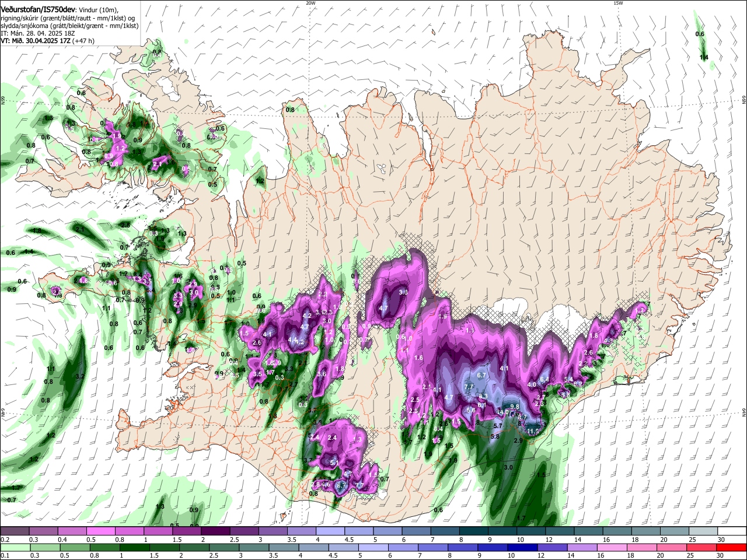
Task: Click the 9.8 precipitation value on map
Action: [515, 407]
